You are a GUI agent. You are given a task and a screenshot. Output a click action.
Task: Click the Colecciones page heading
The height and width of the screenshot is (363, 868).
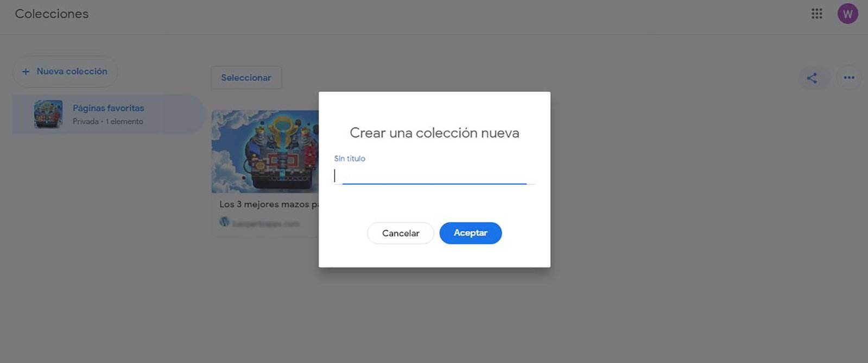[x=52, y=14]
